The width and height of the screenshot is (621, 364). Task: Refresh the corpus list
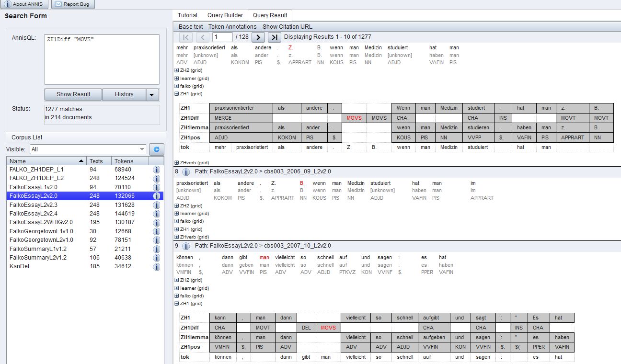click(156, 149)
